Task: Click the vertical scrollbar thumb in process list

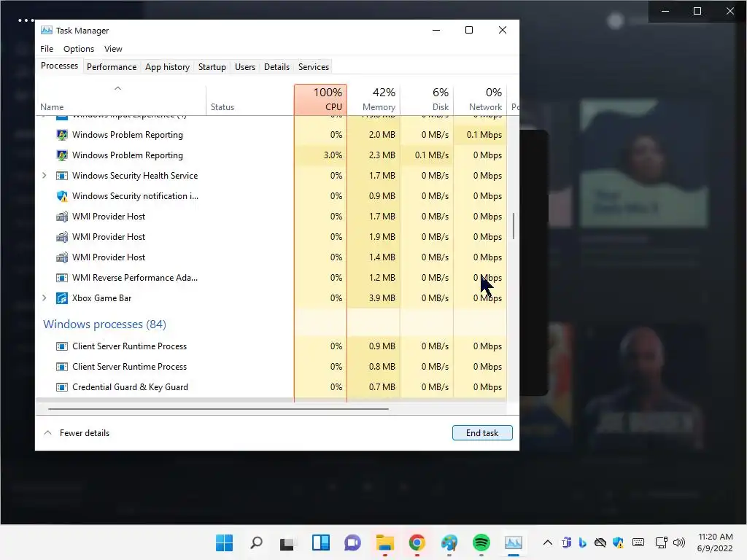Action: click(513, 226)
